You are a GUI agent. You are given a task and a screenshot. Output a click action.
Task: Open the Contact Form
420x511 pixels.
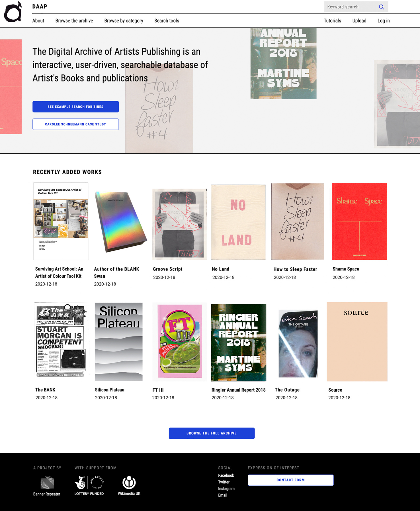click(290, 480)
